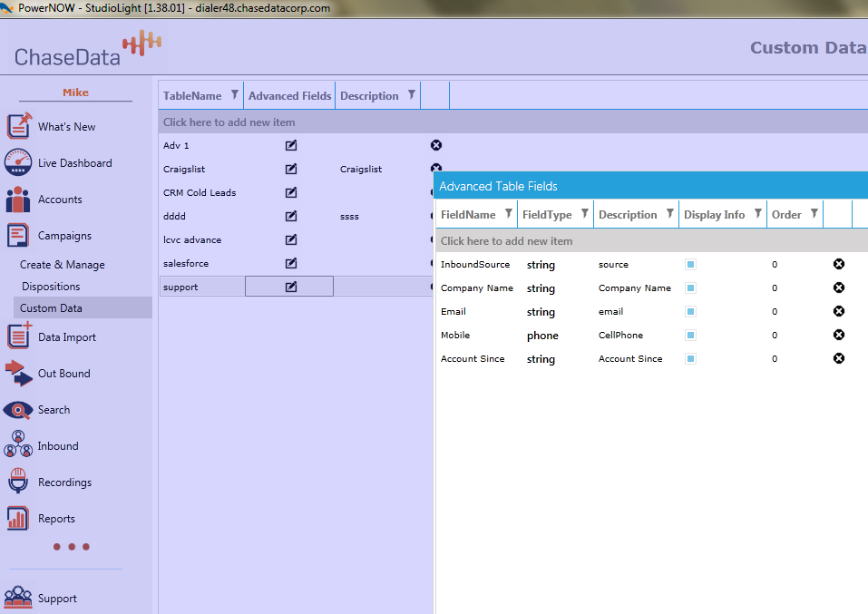This screenshot has width=868, height=614.
Task: Toggle Display Info checkbox for Email
Action: (x=690, y=312)
